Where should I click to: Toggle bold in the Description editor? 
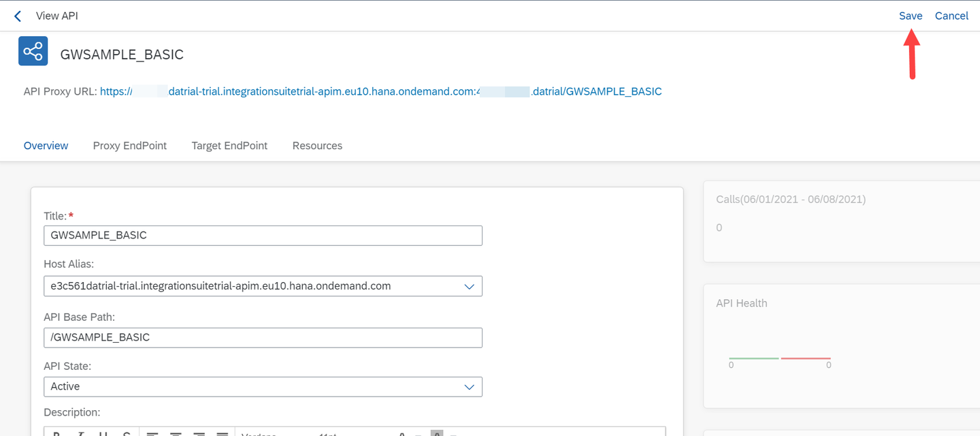[56, 434]
